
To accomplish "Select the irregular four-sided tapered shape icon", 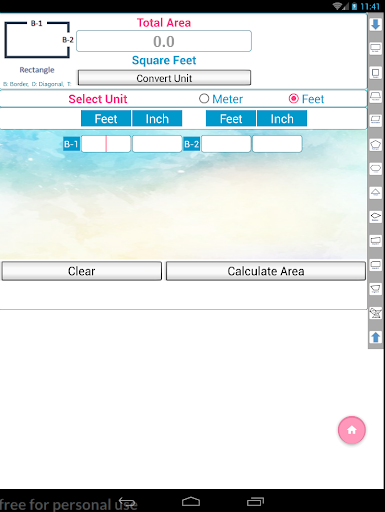I will 376,288.
